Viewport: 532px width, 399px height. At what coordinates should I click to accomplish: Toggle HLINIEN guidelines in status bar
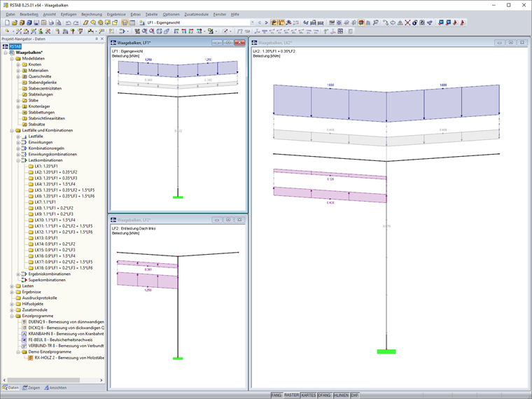341,395
